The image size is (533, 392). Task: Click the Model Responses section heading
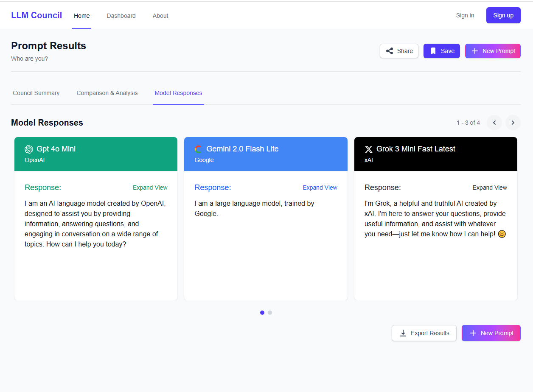[47, 123]
